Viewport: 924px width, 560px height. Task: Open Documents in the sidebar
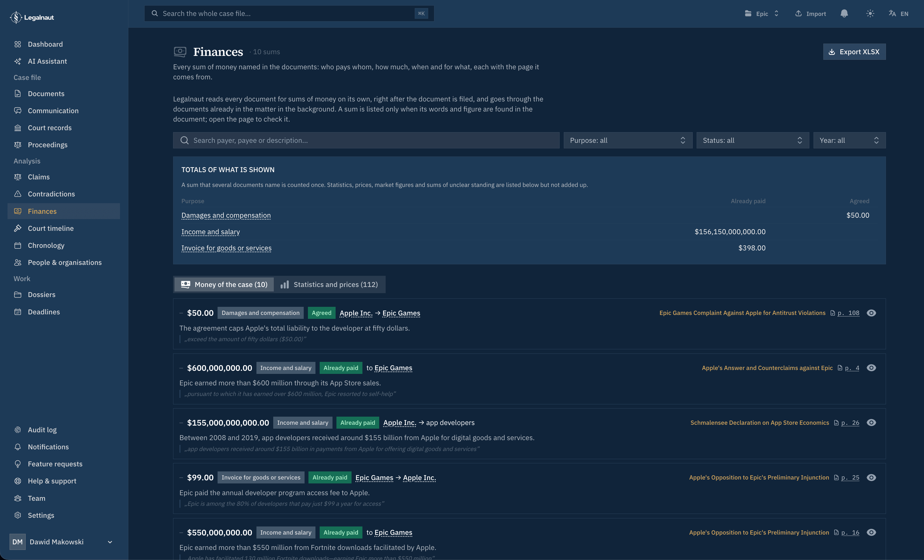(x=64, y=94)
